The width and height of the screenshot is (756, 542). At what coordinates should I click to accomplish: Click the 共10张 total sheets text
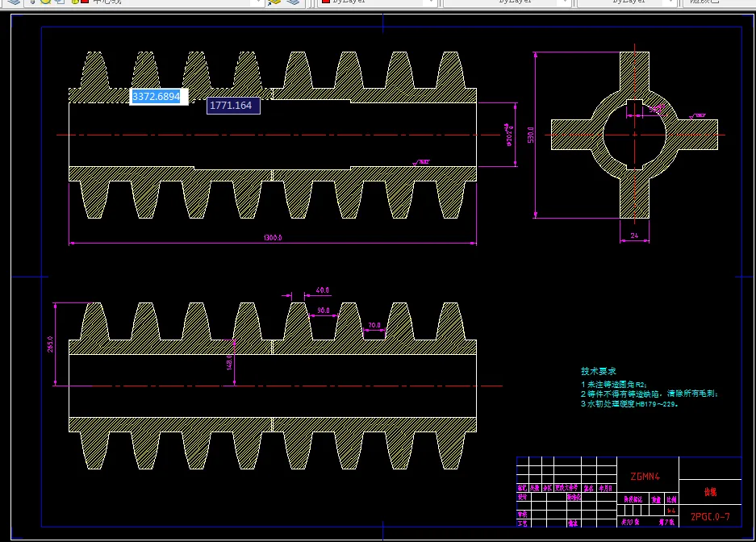[x=630, y=522]
